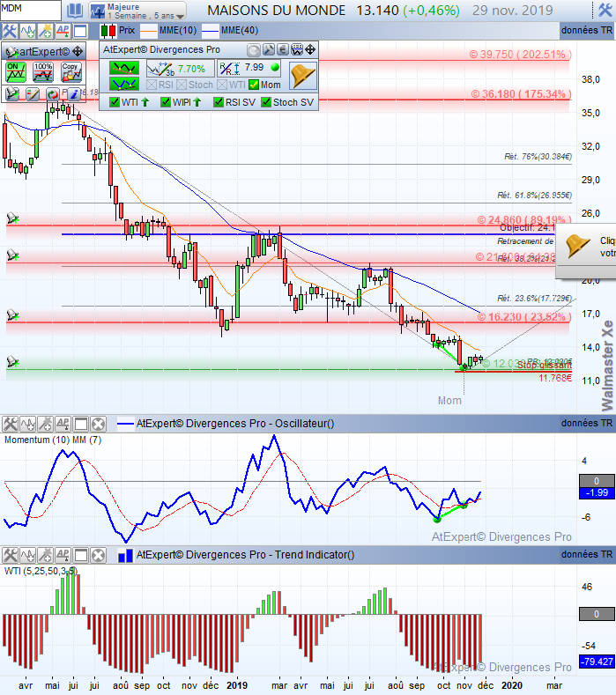Enable the grayed WTI checkbox
616x695 pixels.
223,85
